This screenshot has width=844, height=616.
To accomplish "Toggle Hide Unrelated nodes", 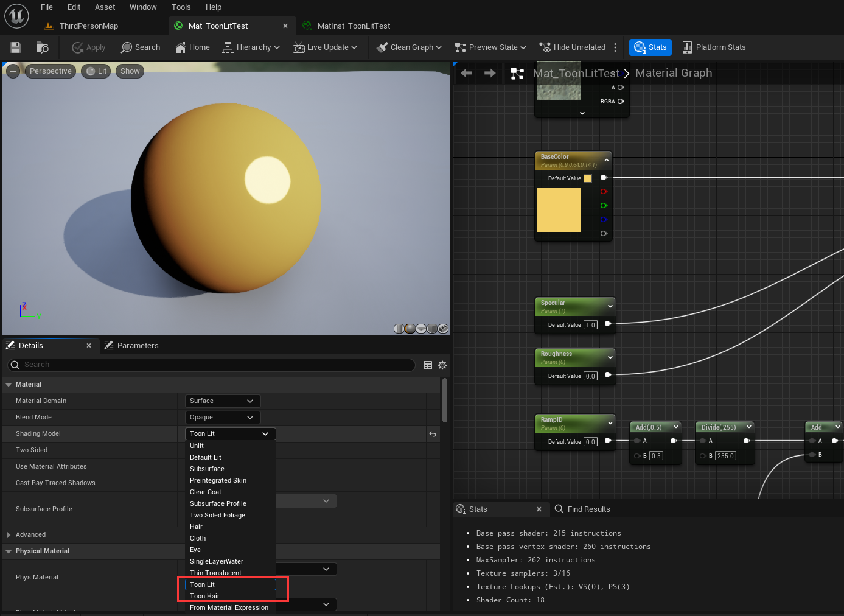I will coord(572,47).
